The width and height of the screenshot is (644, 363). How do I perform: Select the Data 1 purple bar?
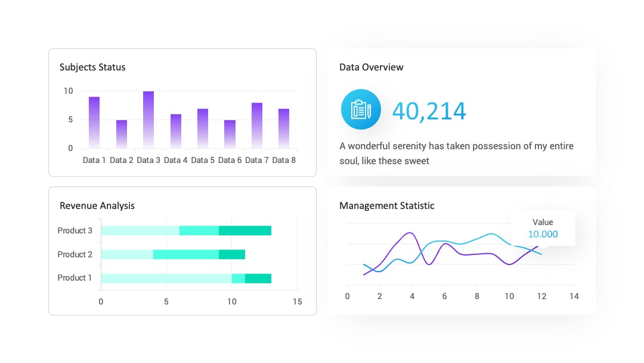pyautogui.click(x=94, y=122)
